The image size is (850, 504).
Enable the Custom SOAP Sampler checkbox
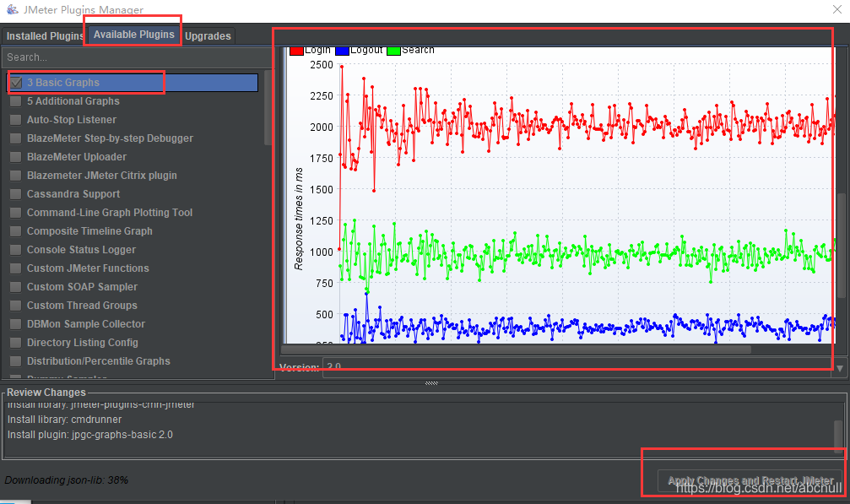click(16, 287)
